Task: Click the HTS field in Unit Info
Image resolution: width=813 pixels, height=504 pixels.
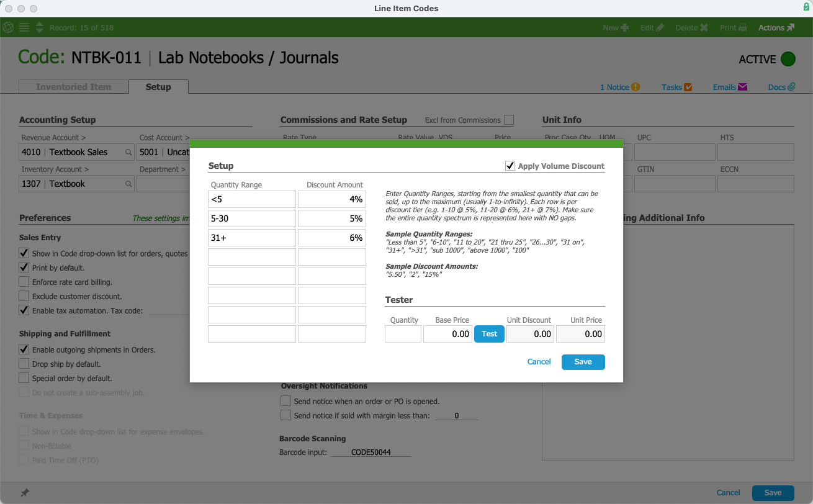Action: [756, 152]
